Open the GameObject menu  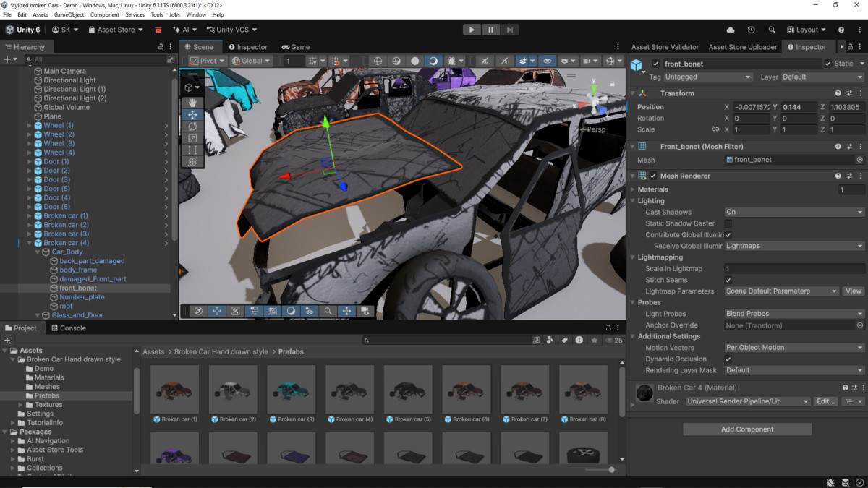[69, 14]
